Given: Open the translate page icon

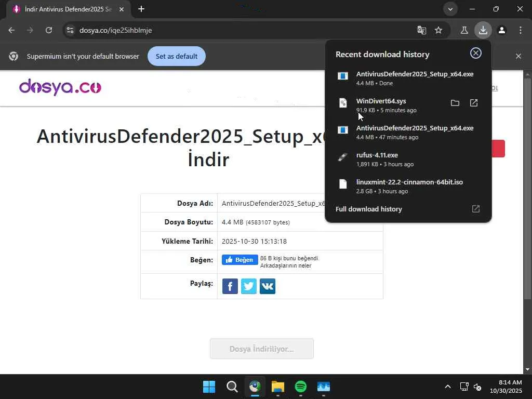Looking at the screenshot, I should [421, 30].
